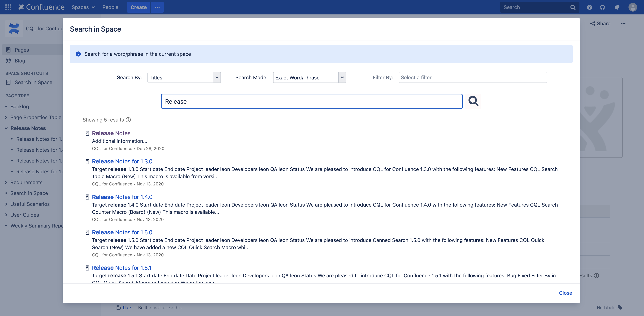644x316 pixels.
Task: Expand the Requirements tree item
Action: click(x=6, y=183)
